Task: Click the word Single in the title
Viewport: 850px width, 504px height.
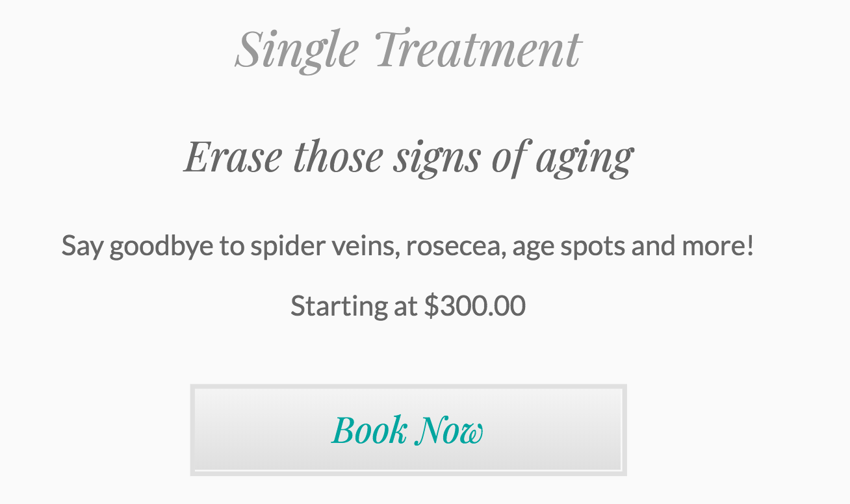Action: pos(297,51)
